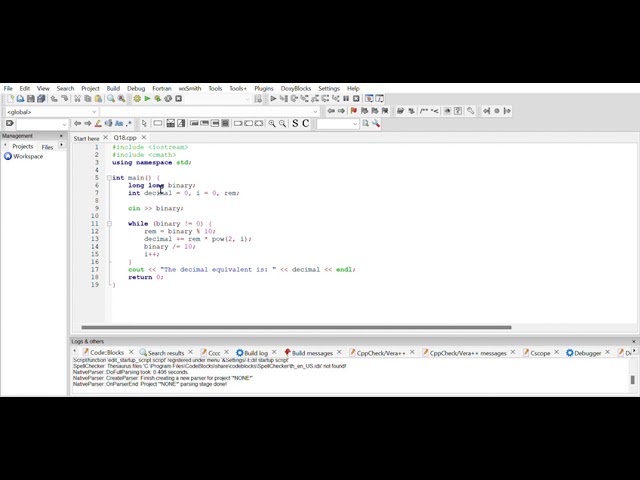This screenshot has height=480, width=640.
Task: Toggle selected text search option
Action: point(108,124)
